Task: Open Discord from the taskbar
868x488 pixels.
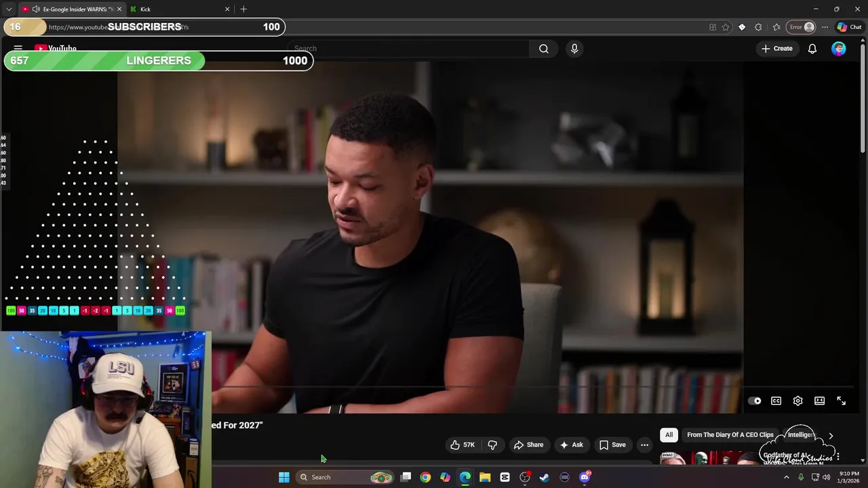Action: (585, 477)
